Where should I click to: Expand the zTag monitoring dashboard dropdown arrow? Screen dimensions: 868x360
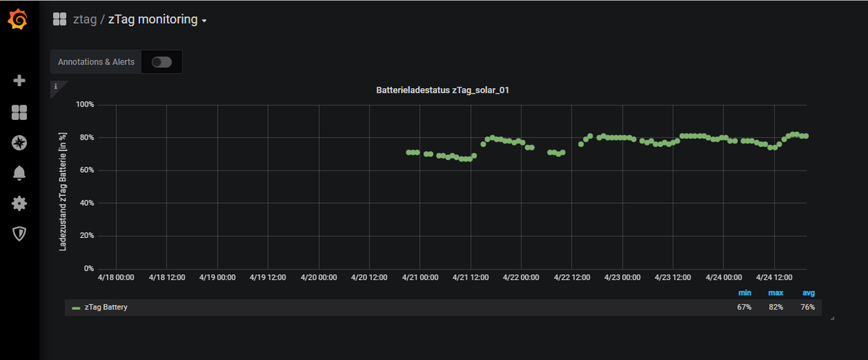tap(205, 21)
